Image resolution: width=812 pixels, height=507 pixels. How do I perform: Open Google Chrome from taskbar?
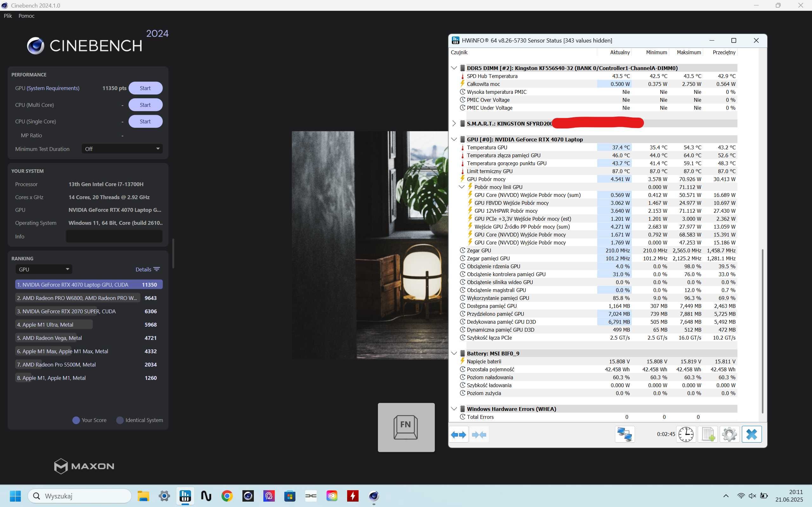(x=227, y=496)
